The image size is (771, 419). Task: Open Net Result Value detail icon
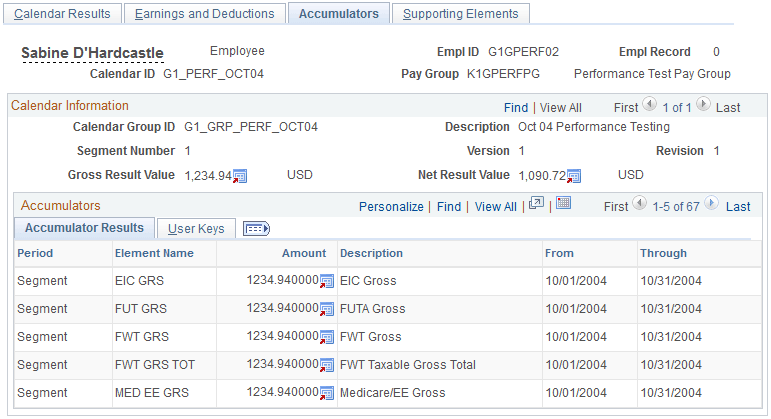point(574,176)
